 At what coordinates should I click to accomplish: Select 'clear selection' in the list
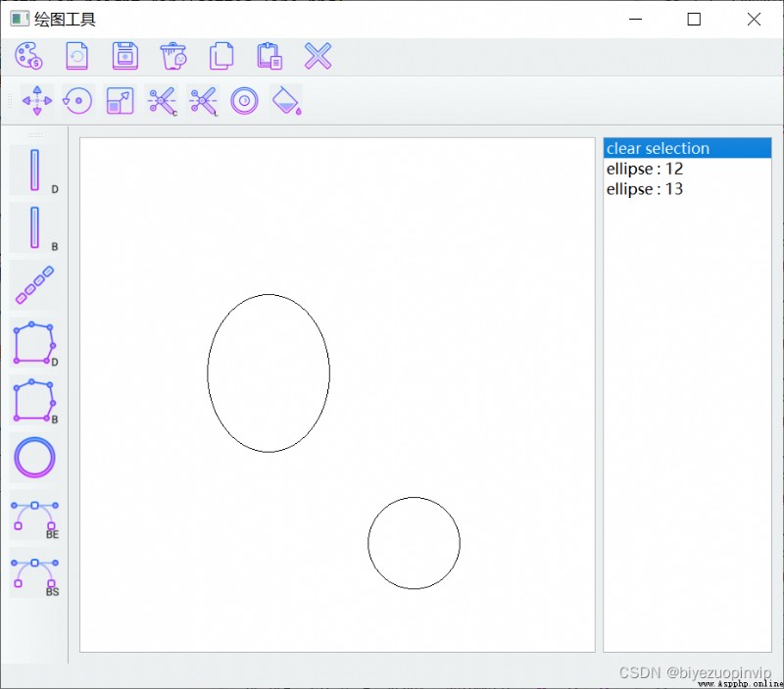pyautogui.click(x=687, y=149)
